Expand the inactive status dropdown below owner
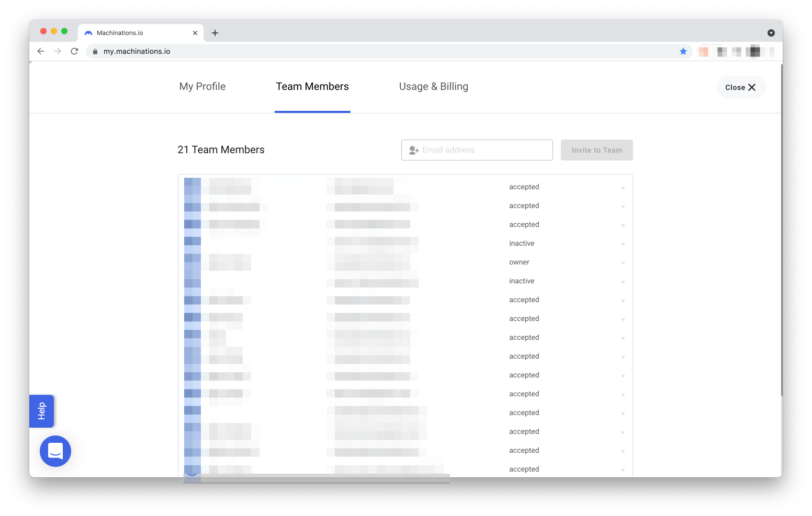The image size is (812, 516). pyautogui.click(x=623, y=282)
